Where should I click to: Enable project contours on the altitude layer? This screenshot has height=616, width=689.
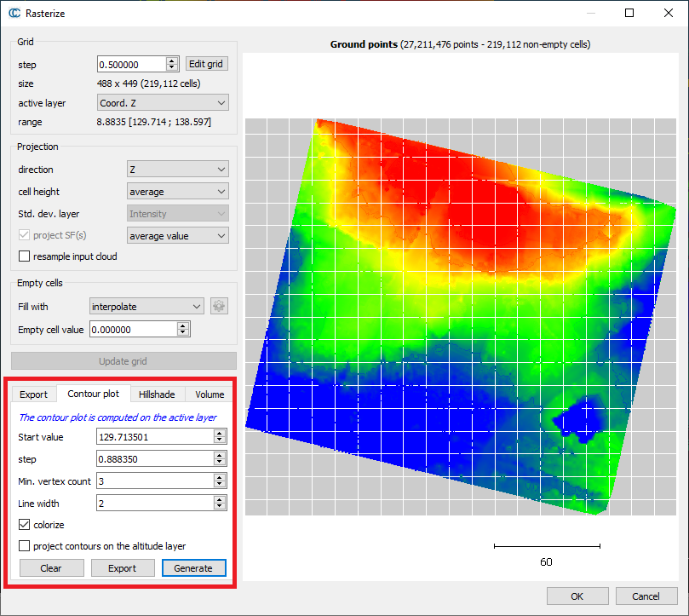click(x=24, y=545)
